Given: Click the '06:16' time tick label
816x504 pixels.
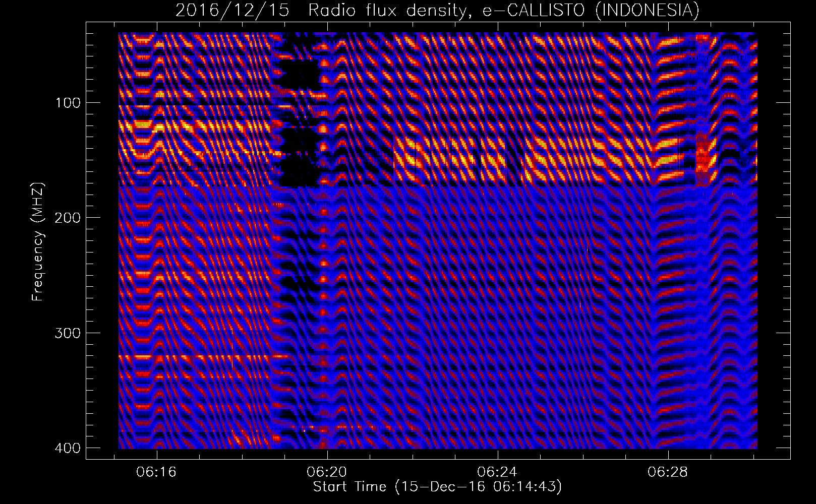Looking at the screenshot, I should click(x=157, y=472).
